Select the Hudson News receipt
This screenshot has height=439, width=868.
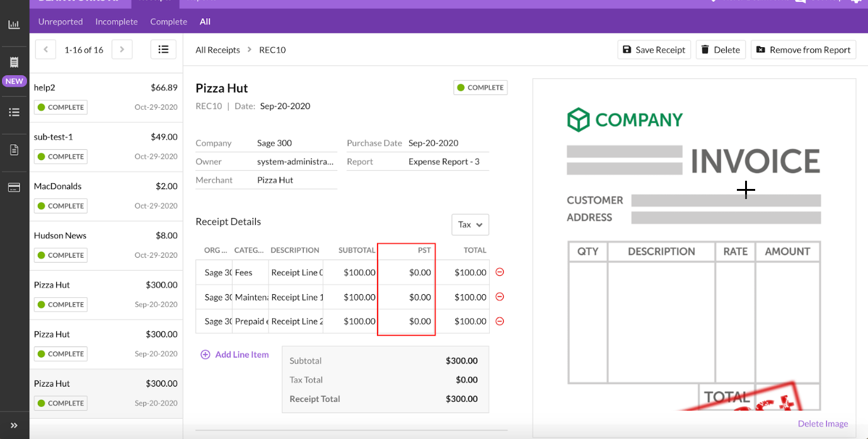[106, 246]
